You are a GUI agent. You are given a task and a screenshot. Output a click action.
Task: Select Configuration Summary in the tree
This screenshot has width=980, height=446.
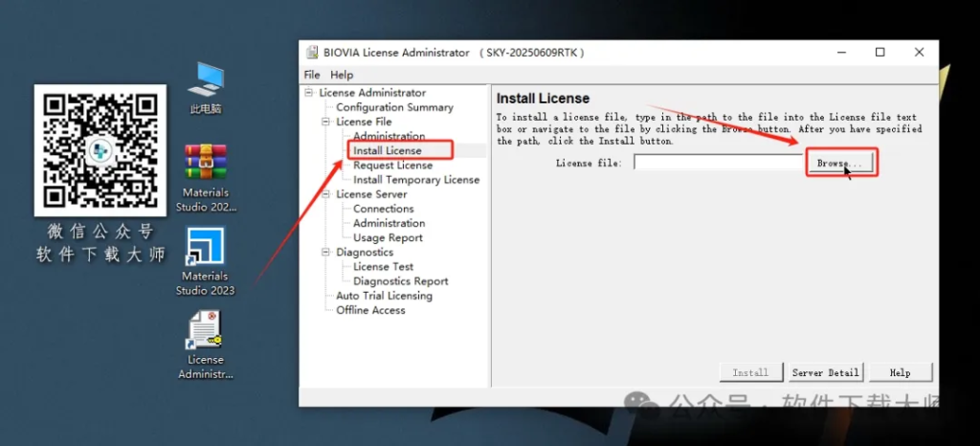[394, 107]
